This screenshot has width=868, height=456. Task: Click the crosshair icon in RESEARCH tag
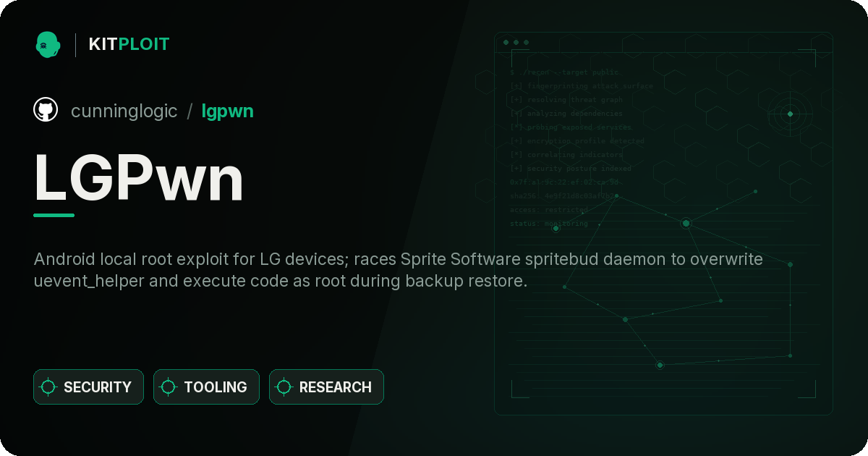pyautogui.click(x=284, y=387)
